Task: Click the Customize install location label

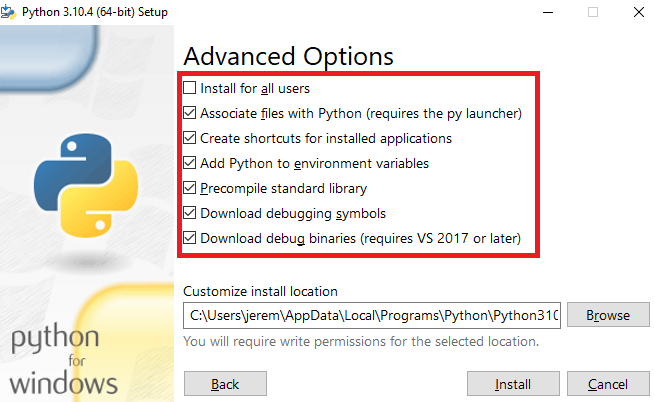Action: point(260,291)
